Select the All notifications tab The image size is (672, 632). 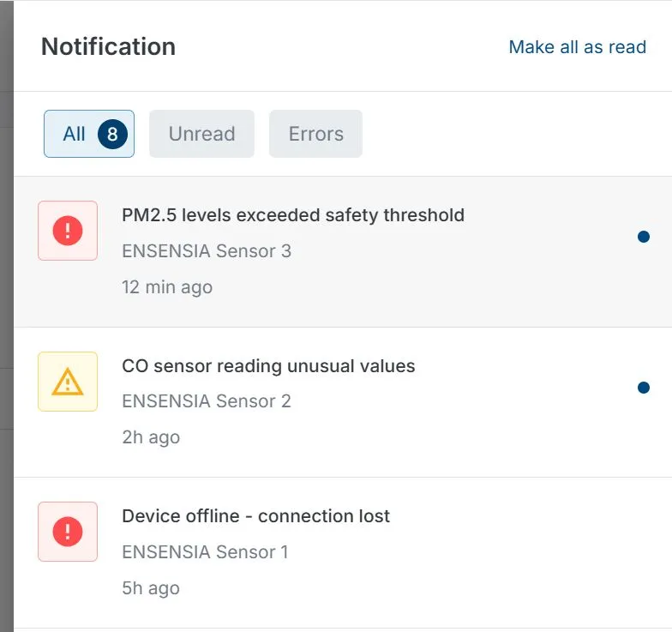tap(75, 134)
